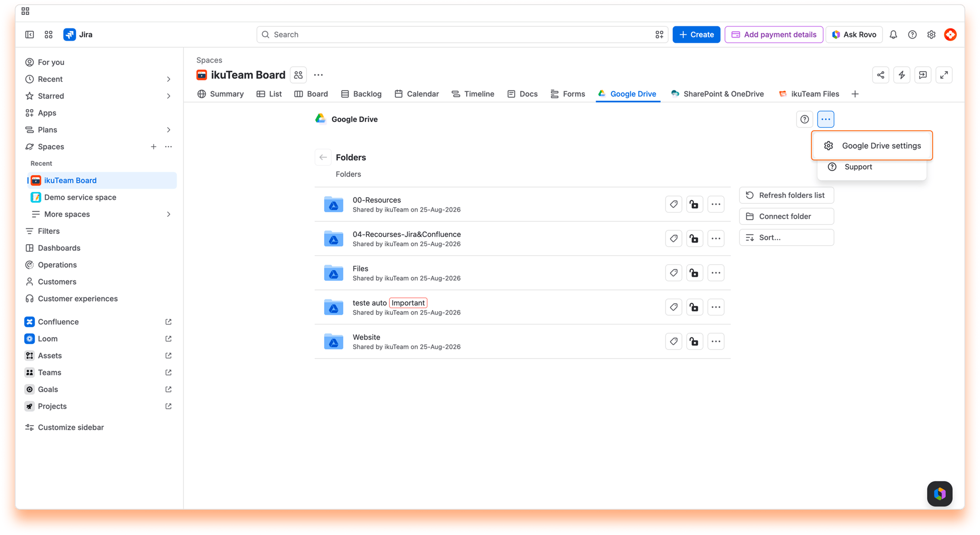Select Support from the dropdown menu
The height and width of the screenshot is (535, 980).
pos(872,167)
